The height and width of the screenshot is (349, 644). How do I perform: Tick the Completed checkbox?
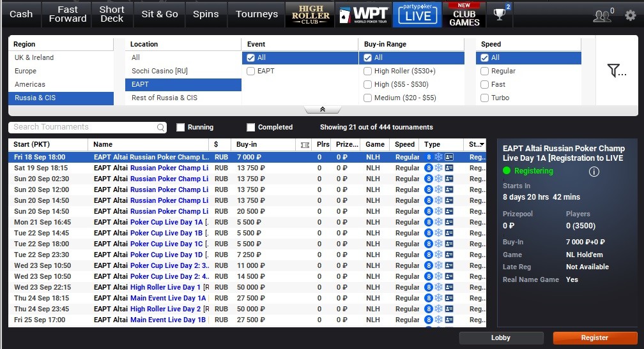(x=250, y=127)
